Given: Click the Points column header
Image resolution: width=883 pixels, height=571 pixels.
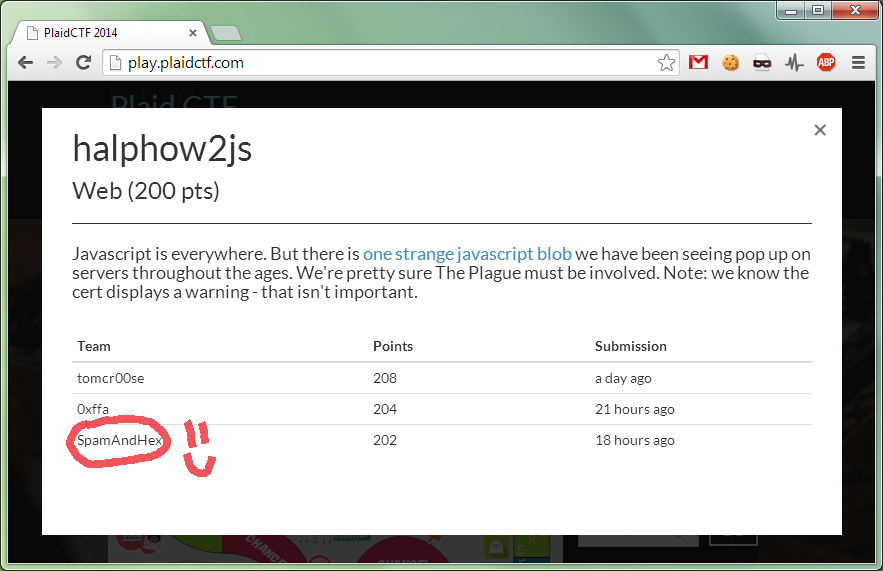Looking at the screenshot, I should point(393,346).
